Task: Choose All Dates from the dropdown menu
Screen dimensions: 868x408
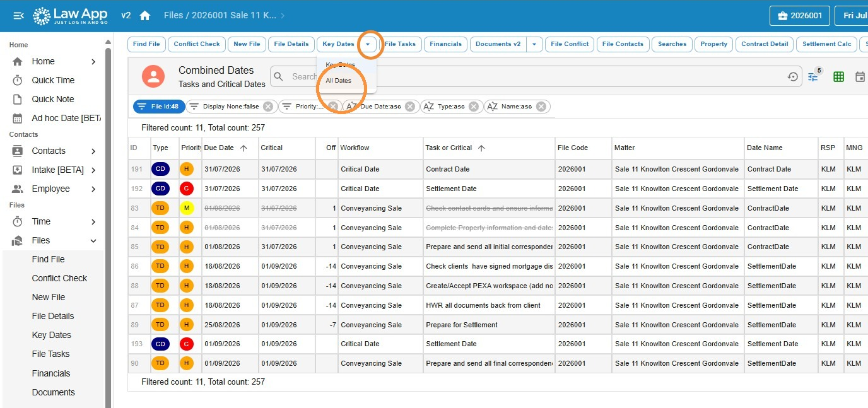Action: coord(338,81)
